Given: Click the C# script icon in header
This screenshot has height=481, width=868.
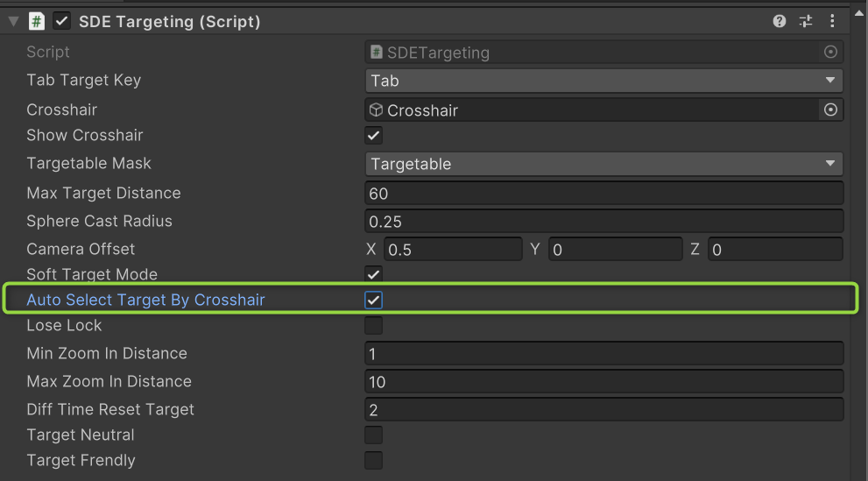Looking at the screenshot, I should pyautogui.click(x=37, y=21).
